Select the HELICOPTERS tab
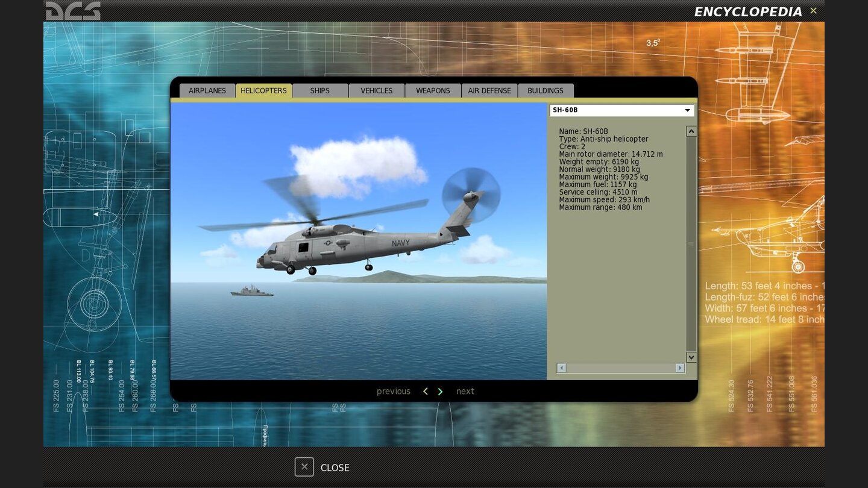Viewport: 868px width, 488px height. [264, 90]
